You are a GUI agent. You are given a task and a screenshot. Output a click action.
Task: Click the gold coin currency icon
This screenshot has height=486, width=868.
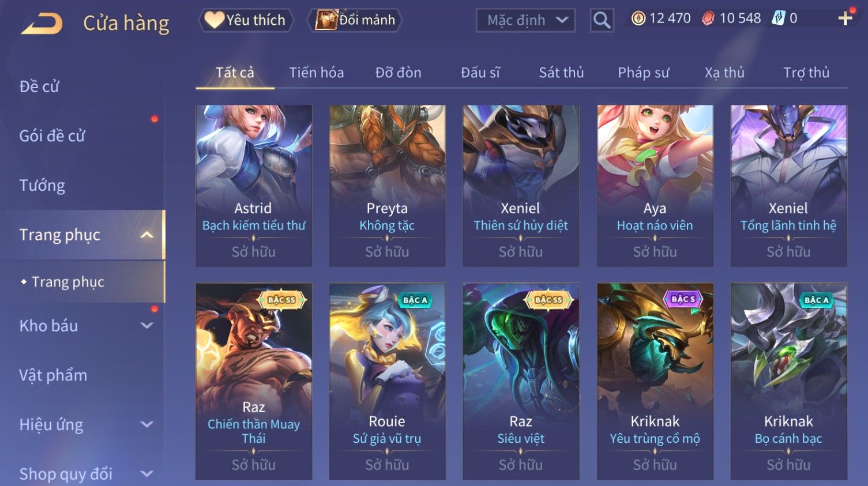click(638, 19)
